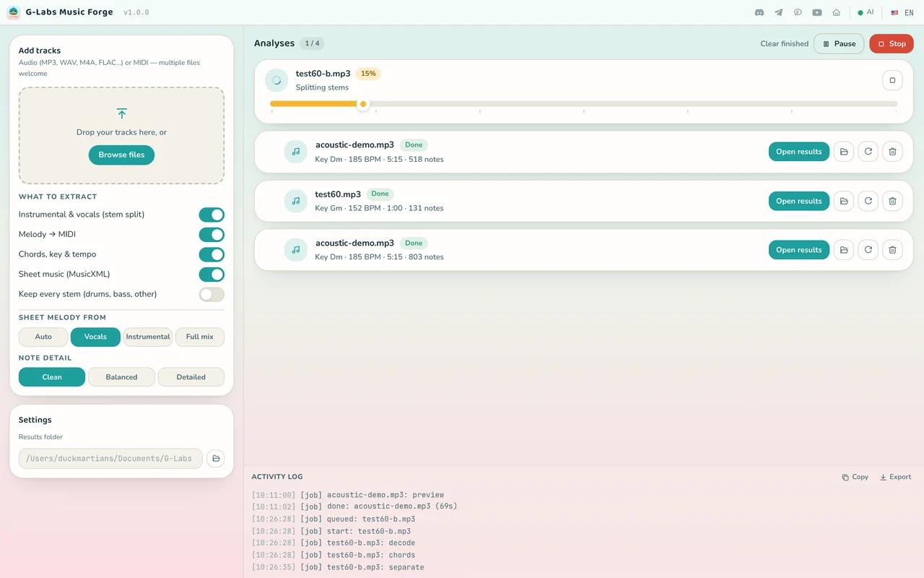Image resolution: width=924 pixels, height=578 pixels.
Task: Cancel the test60-b.mp3 job with its square icon
Action: pyautogui.click(x=892, y=80)
